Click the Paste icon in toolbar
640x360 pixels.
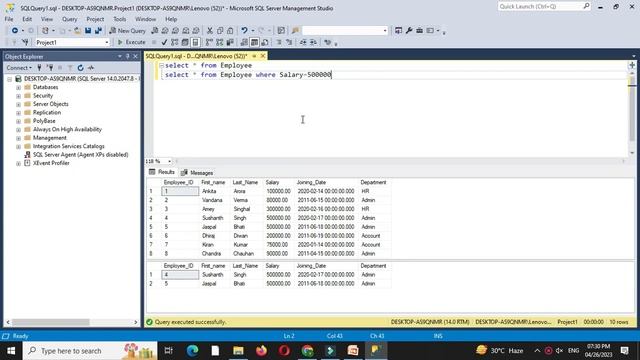(230, 31)
